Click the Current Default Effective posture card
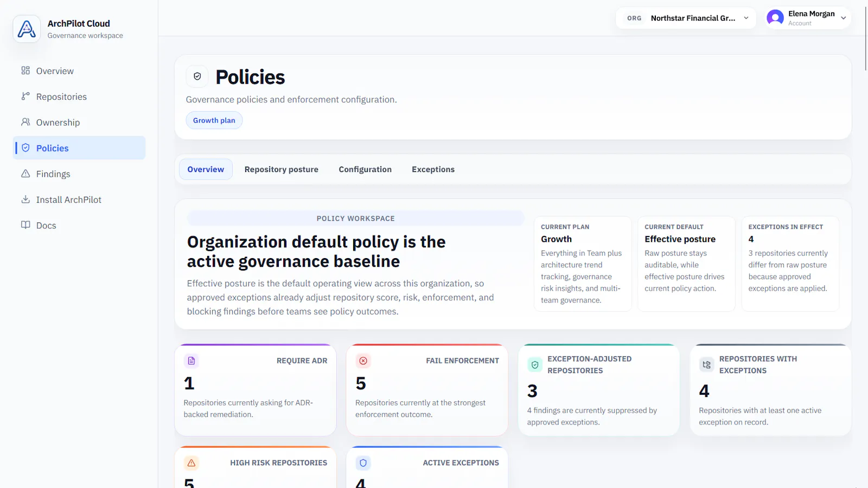Image resolution: width=868 pixels, height=488 pixels. [x=686, y=264]
